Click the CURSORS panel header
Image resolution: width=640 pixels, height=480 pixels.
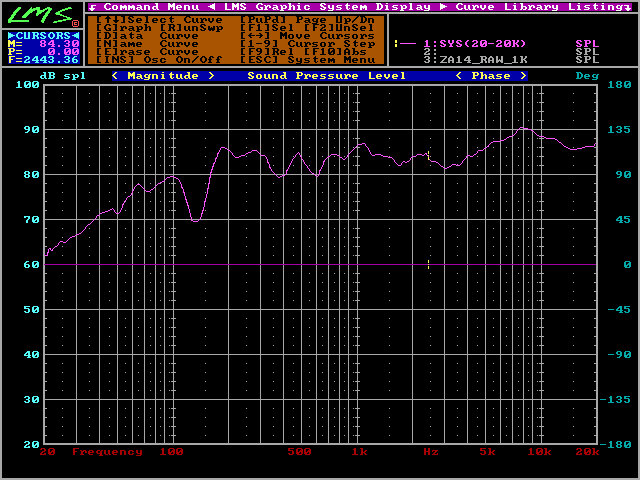click(x=43, y=36)
